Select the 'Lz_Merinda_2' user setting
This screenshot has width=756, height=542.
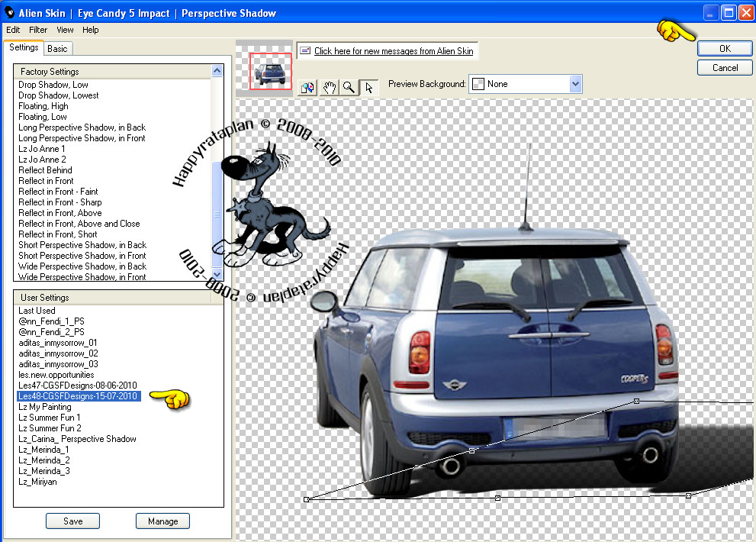click(x=44, y=460)
